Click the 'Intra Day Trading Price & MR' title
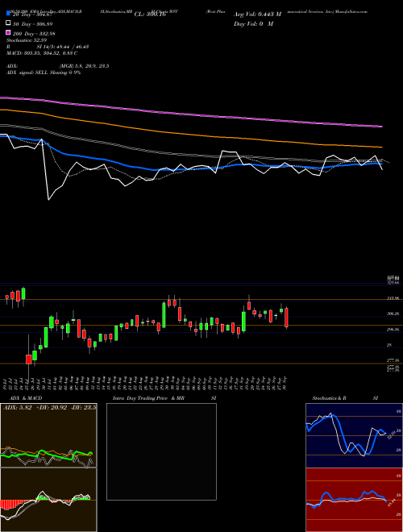 click(x=148, y=398)
